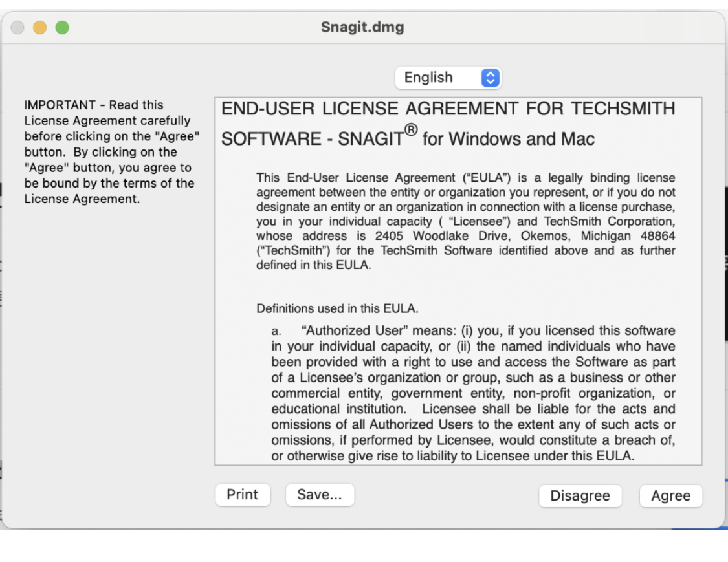The height and width of the screenshot is (562, 728).
Task: Click the 'IMPORTANT - Read this' instructions text
Action: pyautogui.click(x=112, y=152)
